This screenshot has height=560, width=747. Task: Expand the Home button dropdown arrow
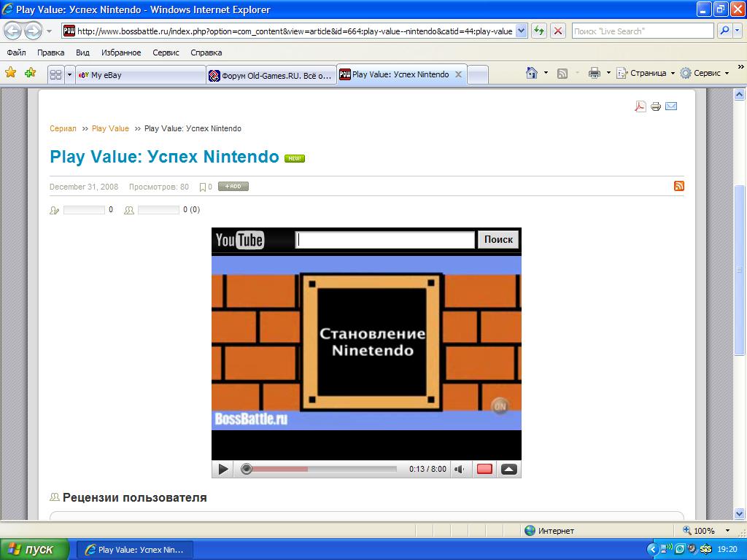coord(546,74)
